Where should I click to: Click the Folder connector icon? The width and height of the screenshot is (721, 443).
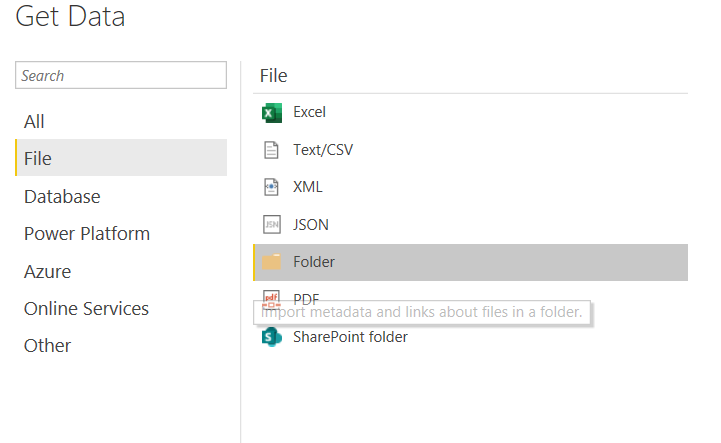pos(271,262)
